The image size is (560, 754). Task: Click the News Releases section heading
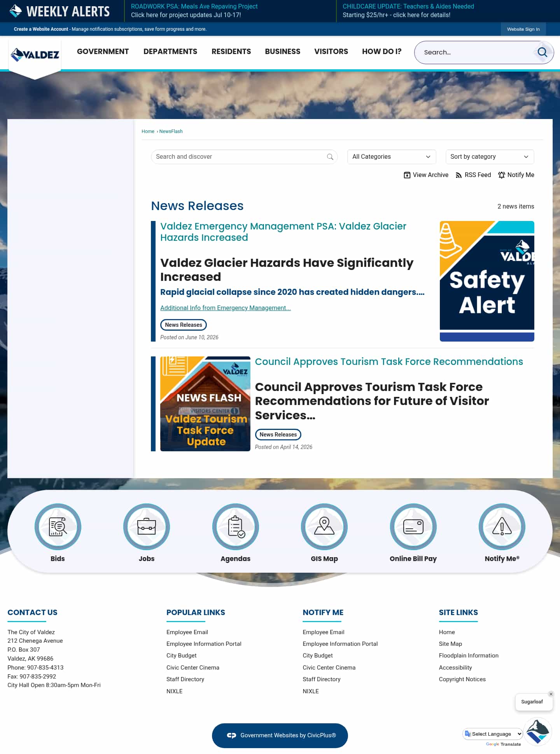197,206
